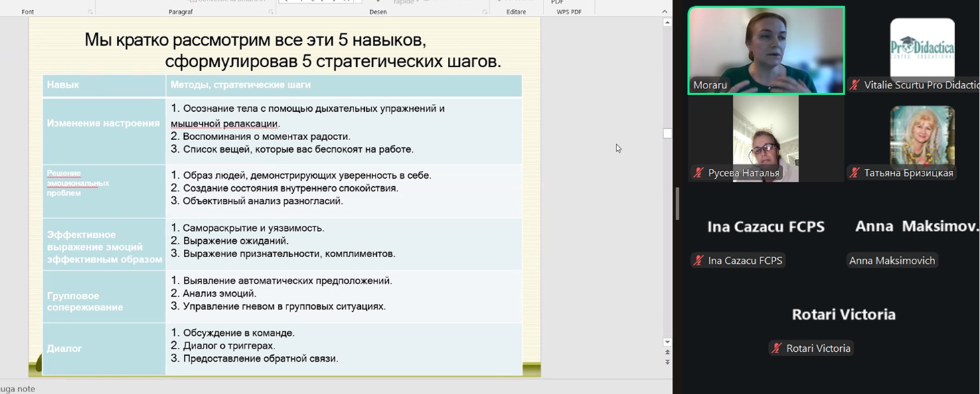
Task: Open the Paragraf group dialog launcher
Action: point(271,12)
